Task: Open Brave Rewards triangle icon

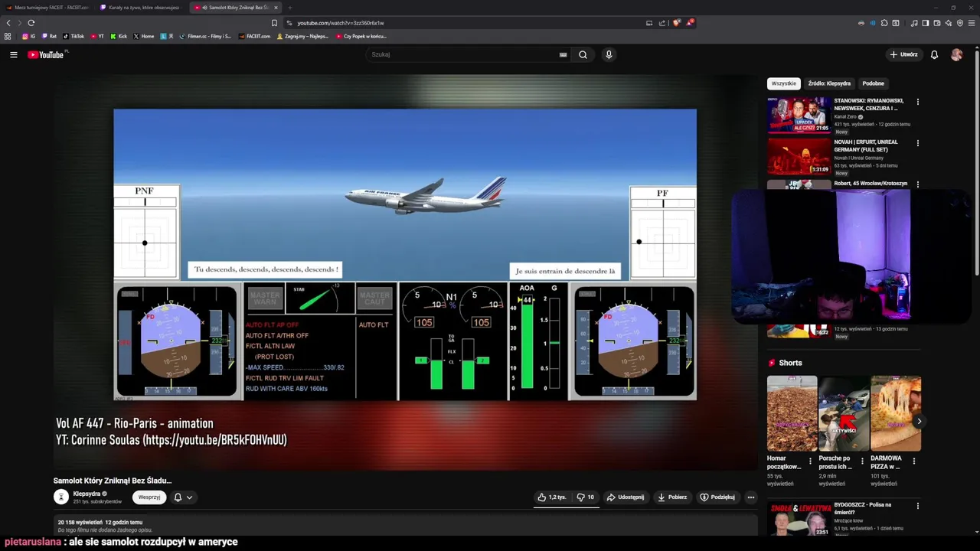Action: coord(689,23)
